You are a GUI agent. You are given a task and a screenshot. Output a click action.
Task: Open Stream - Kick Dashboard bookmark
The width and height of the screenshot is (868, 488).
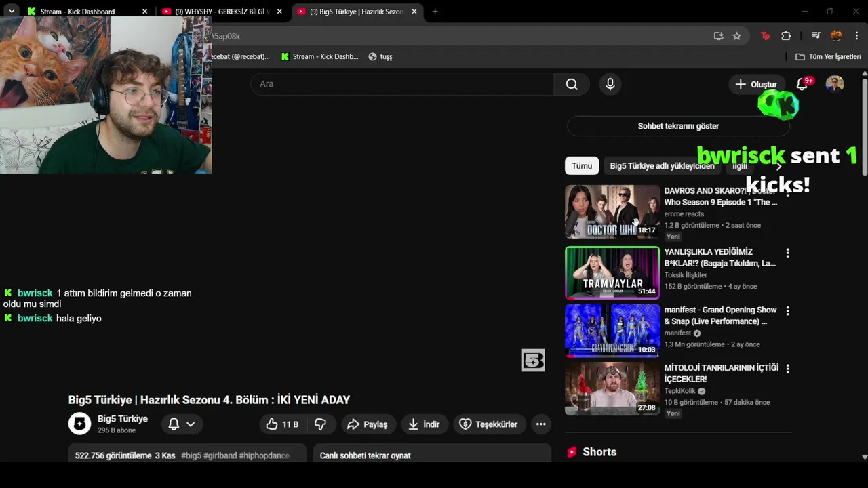pos(319,57)
